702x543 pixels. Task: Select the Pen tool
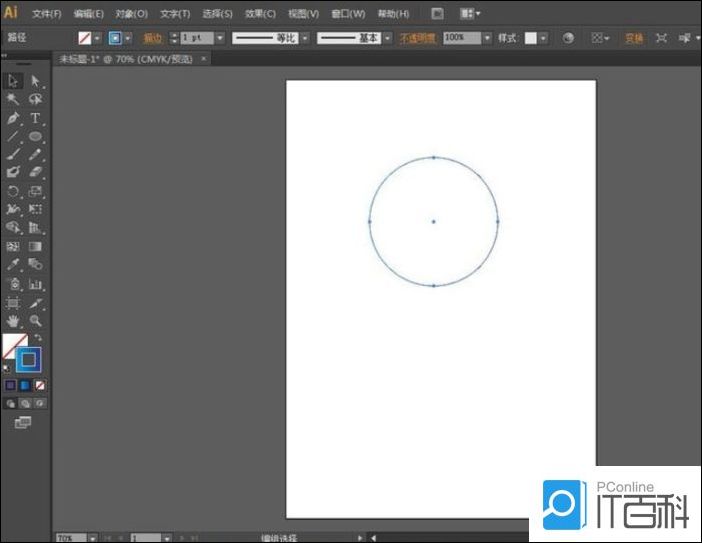pyautogui.click(x=14, y=118)
